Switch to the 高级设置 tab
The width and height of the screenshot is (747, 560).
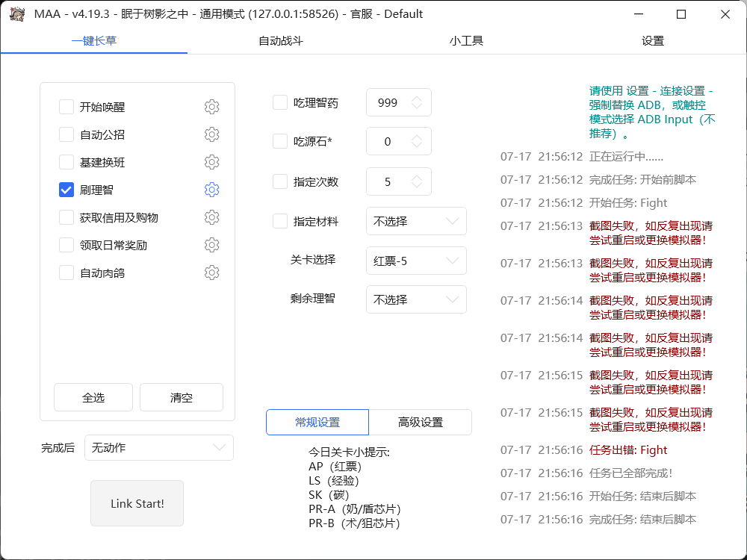(420, 422)
